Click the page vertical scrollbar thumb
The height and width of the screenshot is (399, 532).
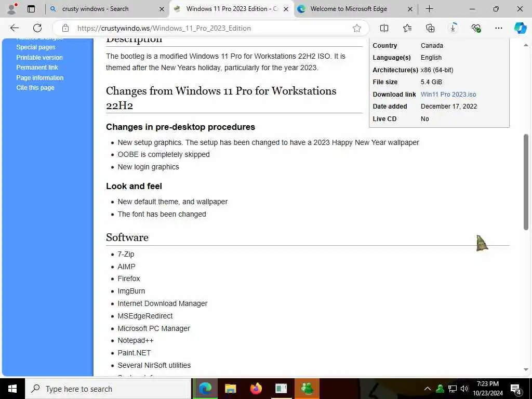526,182
